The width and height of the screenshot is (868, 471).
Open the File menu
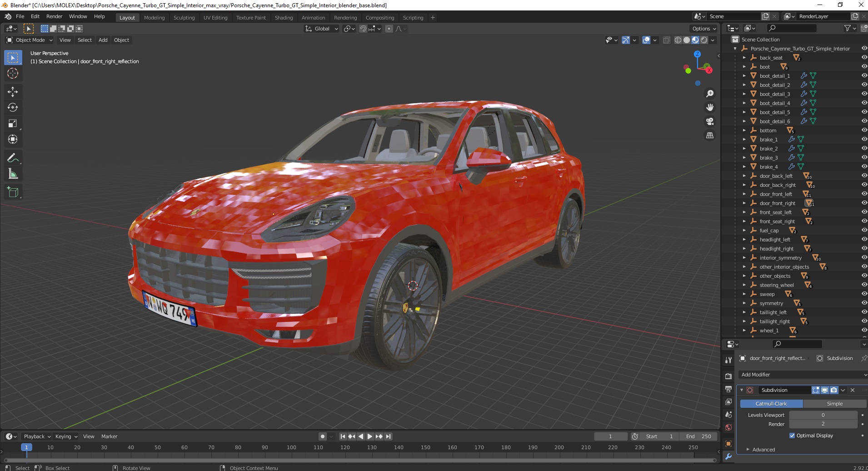(x=20, y=16)
